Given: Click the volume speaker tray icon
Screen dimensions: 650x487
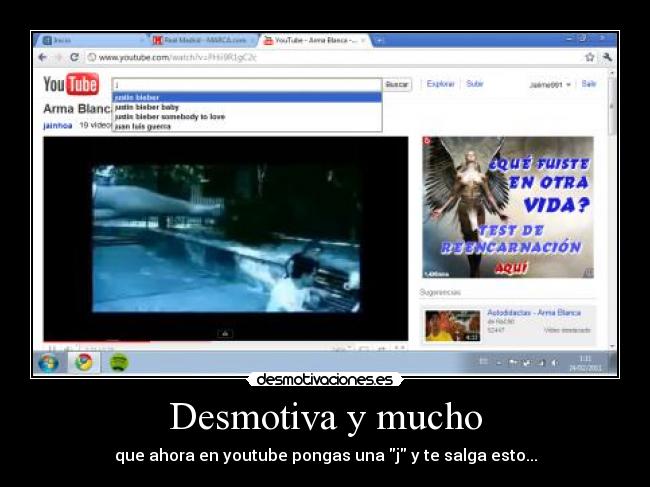Looking at the screenshot, I should coord(554,363).
